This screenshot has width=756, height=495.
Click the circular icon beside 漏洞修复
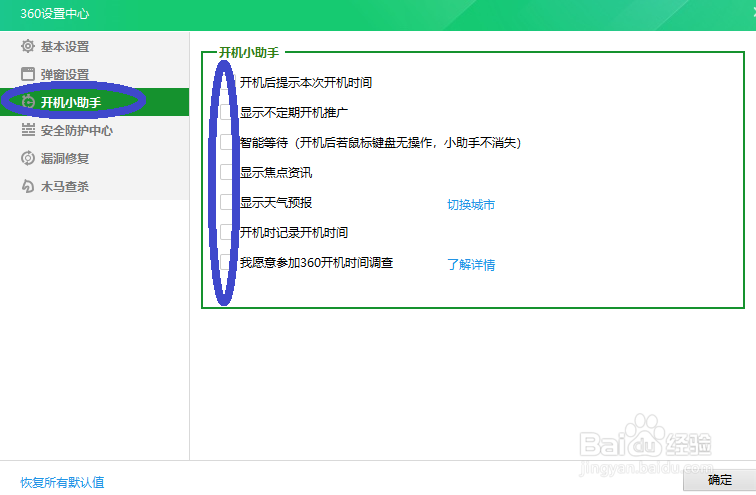[x=28, y=158]
